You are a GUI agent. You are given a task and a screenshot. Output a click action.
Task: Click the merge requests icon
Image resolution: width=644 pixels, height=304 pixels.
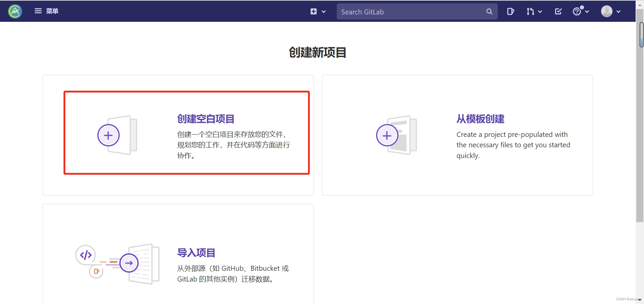[x=531, y=11]
